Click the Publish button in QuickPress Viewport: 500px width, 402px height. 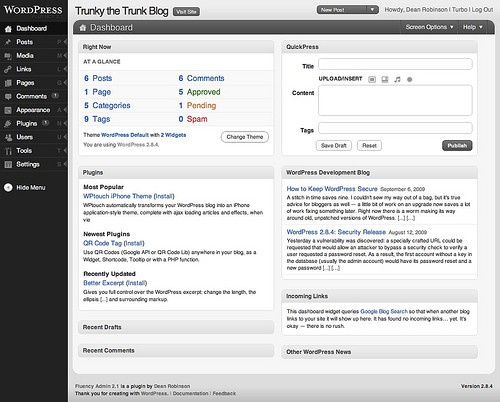point(457,146)
